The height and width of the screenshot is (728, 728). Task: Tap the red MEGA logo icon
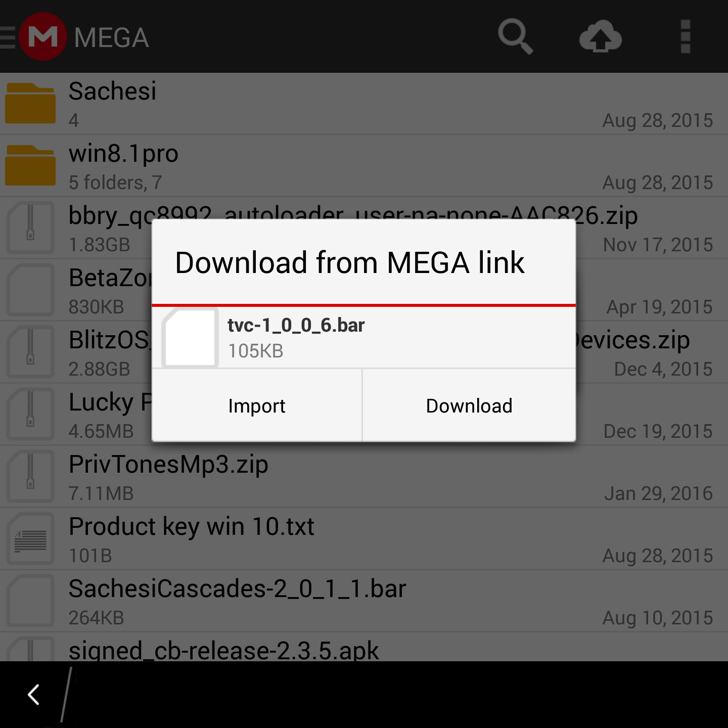(43, 36)
